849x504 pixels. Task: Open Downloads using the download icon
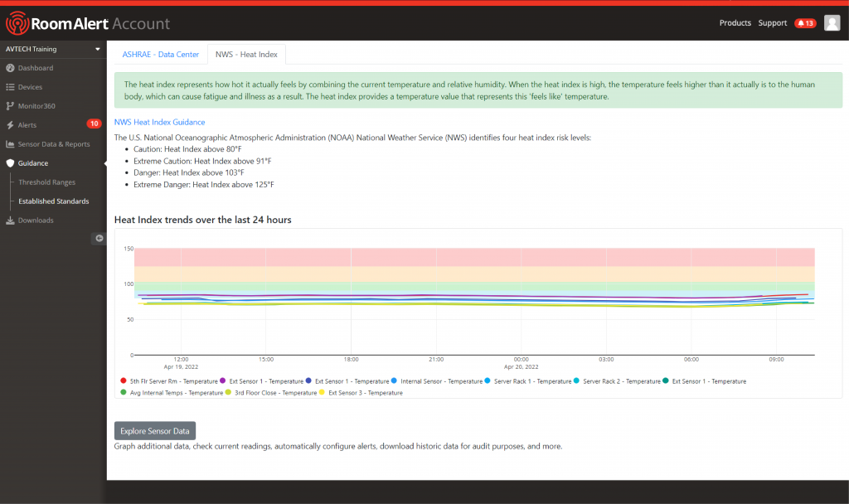coord(10,220)
